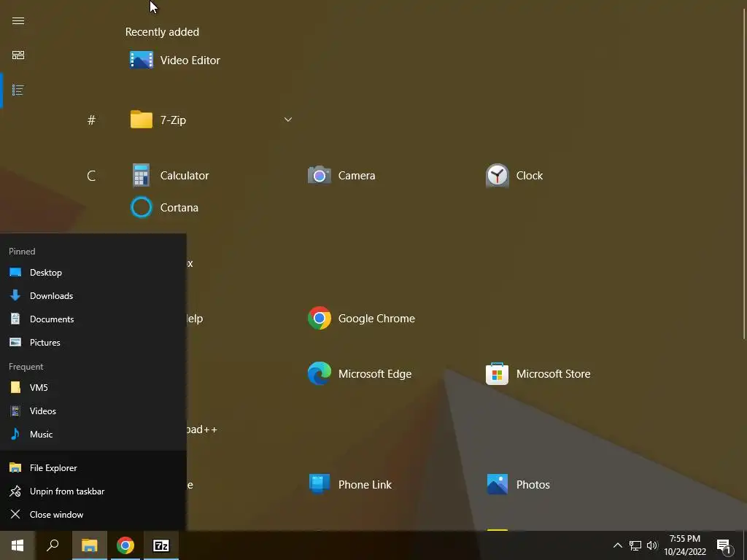Show hidden system tray icons
The height and width of the screenshot is (560, 747).
617,545
